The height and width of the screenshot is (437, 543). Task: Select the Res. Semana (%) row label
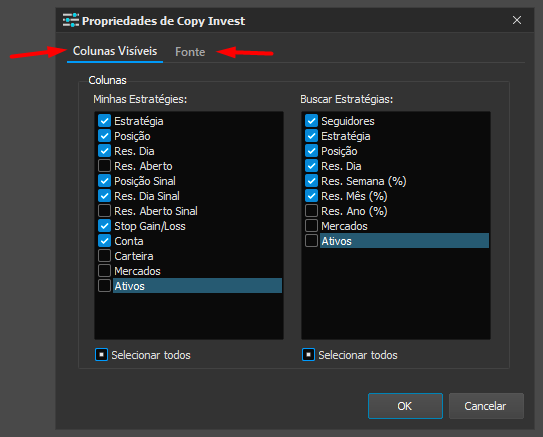(x=364, y=181)
